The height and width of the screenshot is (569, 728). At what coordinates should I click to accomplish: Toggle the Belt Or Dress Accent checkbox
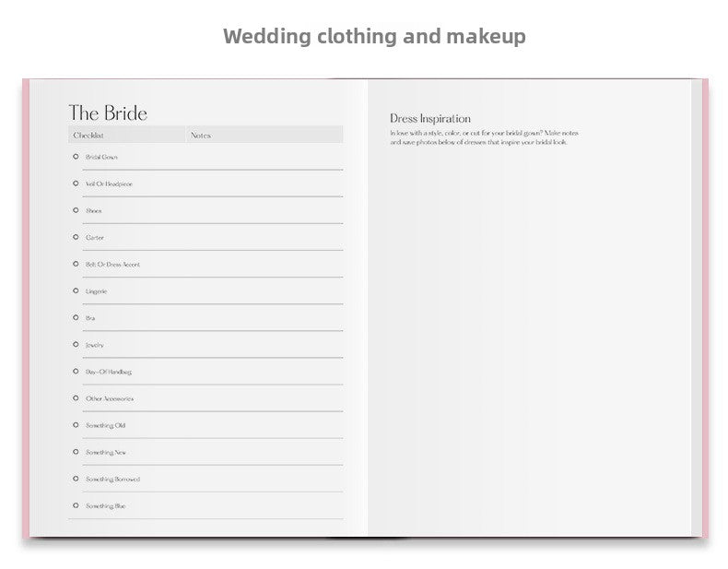point(76,264)
